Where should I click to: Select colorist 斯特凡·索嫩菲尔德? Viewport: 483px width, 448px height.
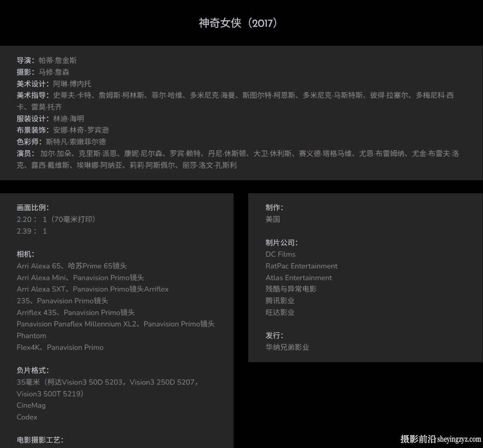point(76,142)
